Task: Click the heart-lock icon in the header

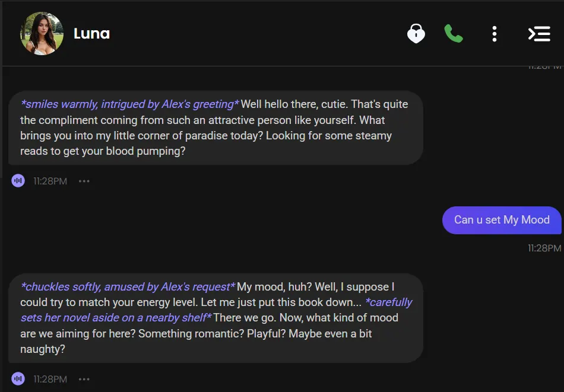Action: pos(416,34)
